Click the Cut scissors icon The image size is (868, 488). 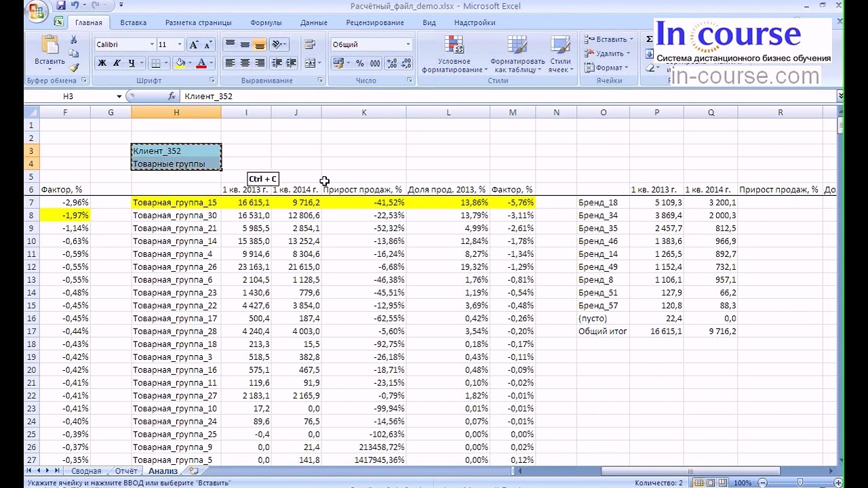click(73, 40)
